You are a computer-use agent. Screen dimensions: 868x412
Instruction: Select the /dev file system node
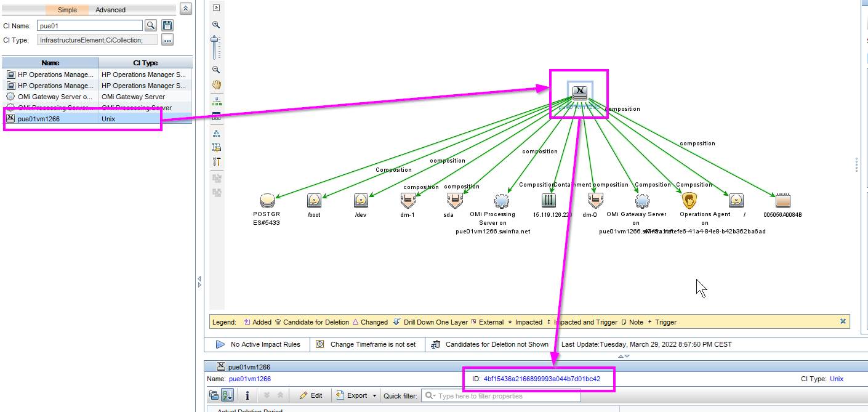(361, 201)
